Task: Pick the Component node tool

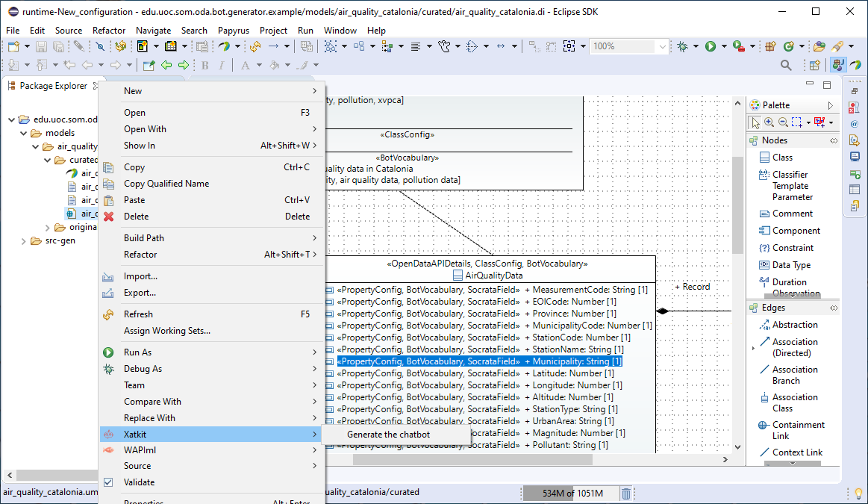Action: (x=796, y=231)
